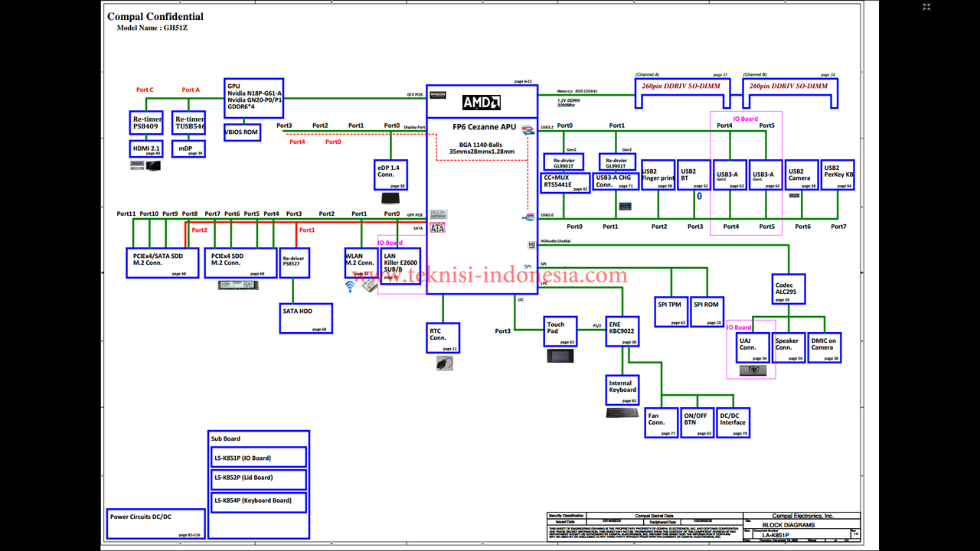Image resolution: width=980 pixels, height=551 pixels.
Task: Select the CC+MUX RTS5441E block
Action: click(565, 182)
